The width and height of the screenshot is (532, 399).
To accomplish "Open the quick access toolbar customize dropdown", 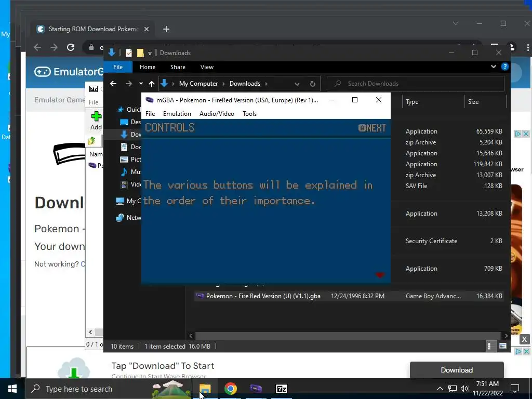I will pyautogui.click(x=150, y=54).
